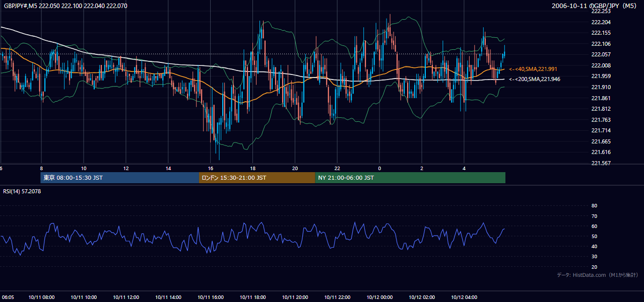Click the London session bar ロンドン 15:30-21:00 JST
644x302 pixels.
click(257, 178)
